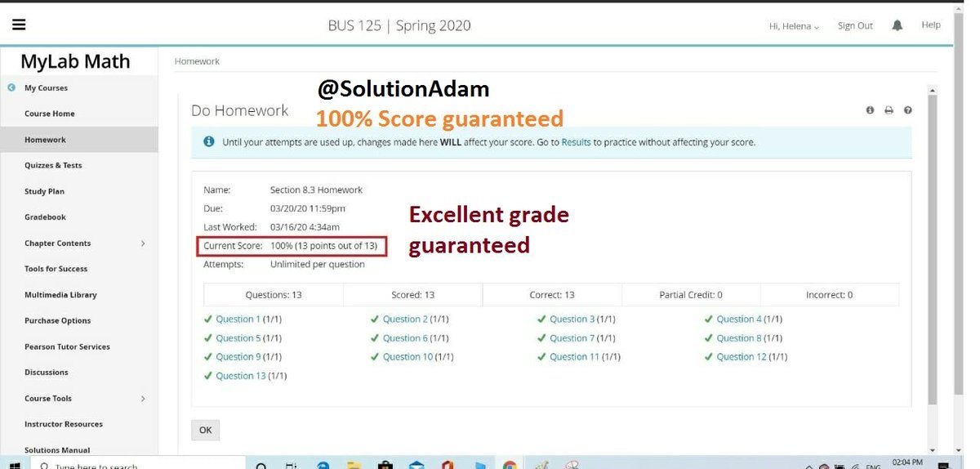Click the print icon beside Do Homework
The width and height of the screenshot is (980, 469).
coord(889,110)
